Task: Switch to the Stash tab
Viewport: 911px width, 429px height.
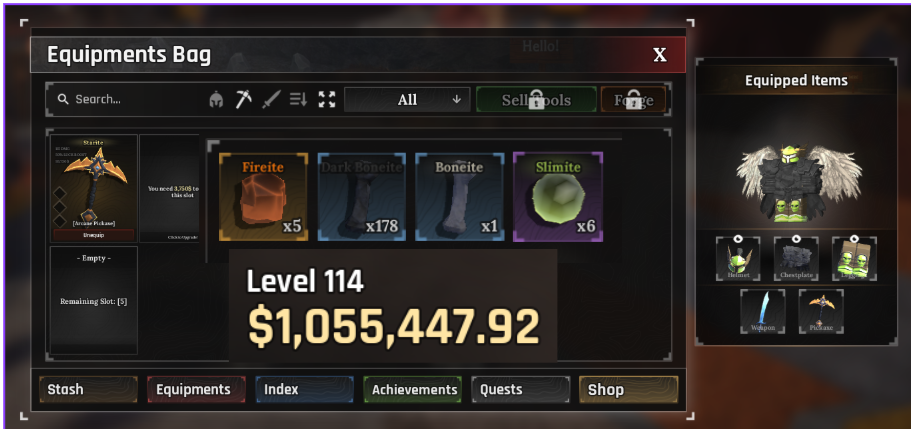Action: coord(88,389)
